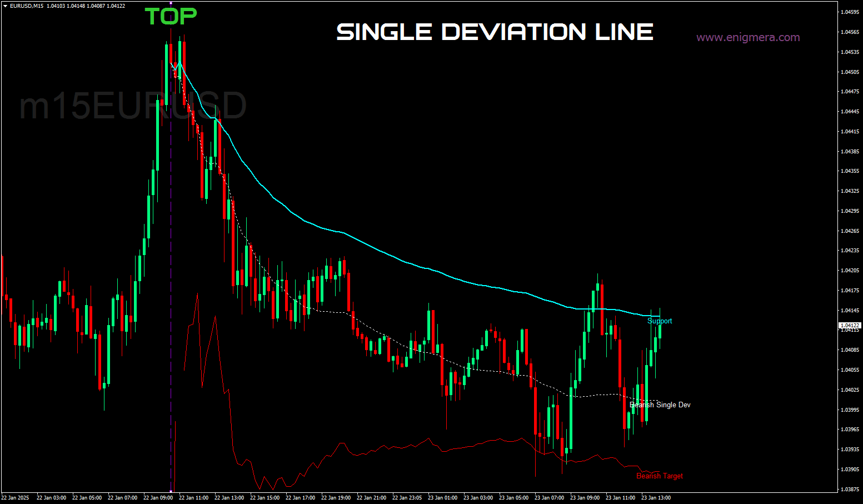Click the 1.04205 price axis label
The height and width of the screenshot is (504, 863).
click(x=850, y=271)
